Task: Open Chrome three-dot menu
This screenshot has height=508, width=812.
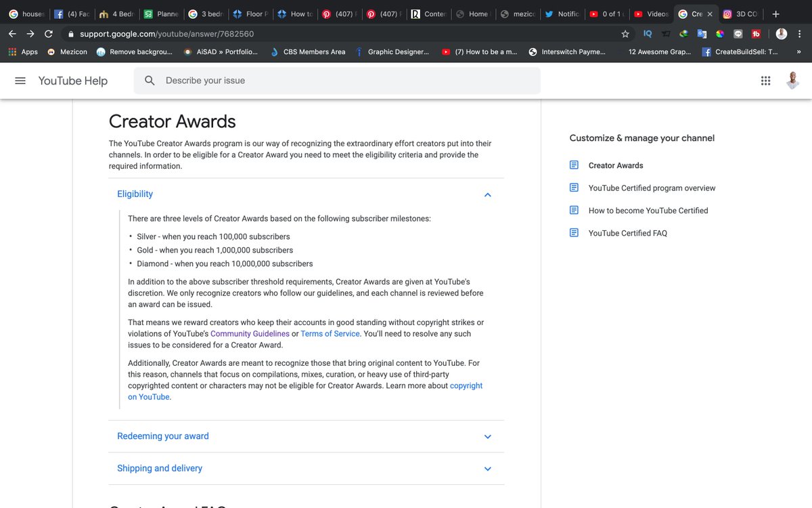Action: (800, 34)
